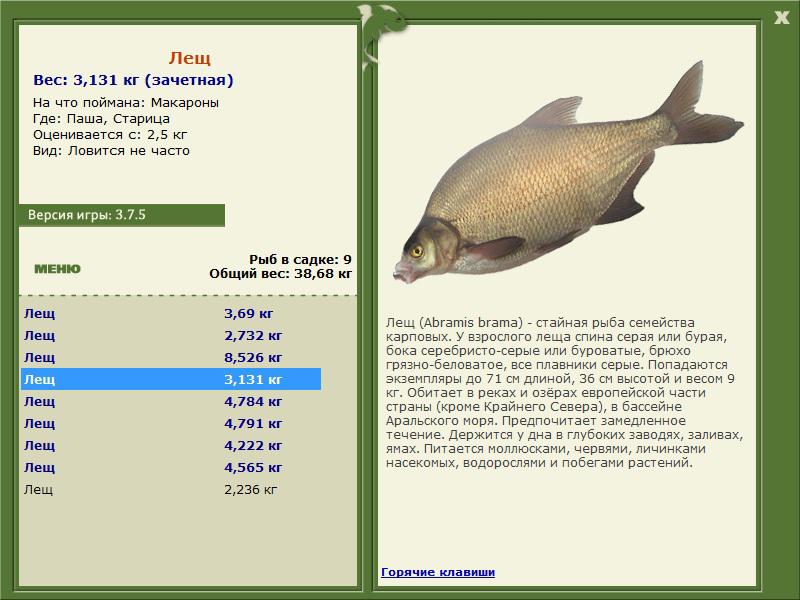Click the На что поймана: Макароны line
Image resolution: width=800 pixels, height=600 pixels.
point(126,103)
